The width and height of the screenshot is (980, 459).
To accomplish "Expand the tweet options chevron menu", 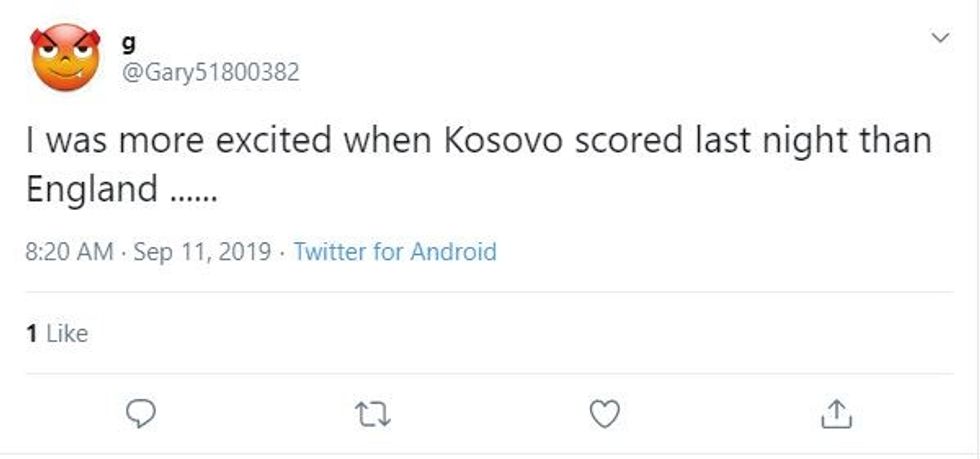I will (x=940, y=38).
